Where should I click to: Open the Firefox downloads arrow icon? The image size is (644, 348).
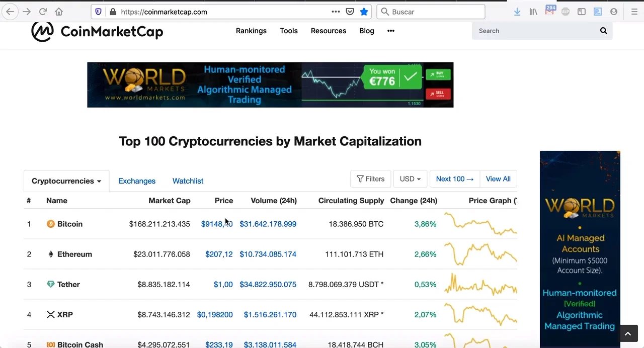pos(517,12)
